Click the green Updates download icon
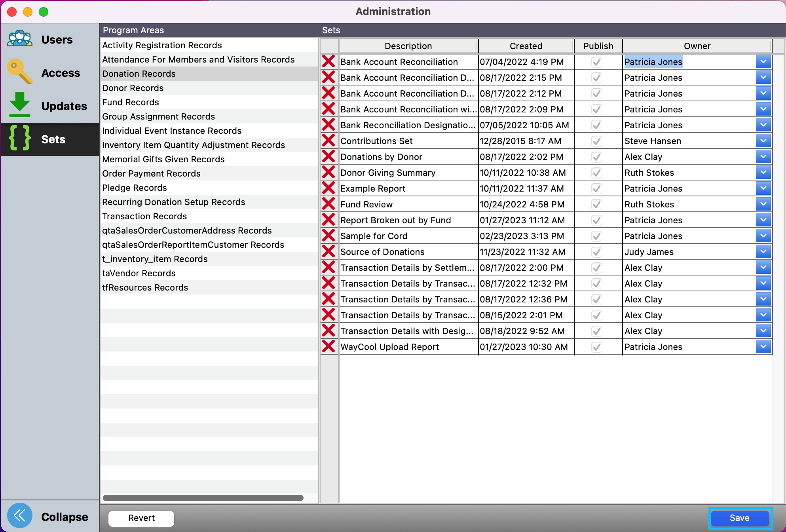Screen dimensions: 786x532 click(x=20, y=105)
